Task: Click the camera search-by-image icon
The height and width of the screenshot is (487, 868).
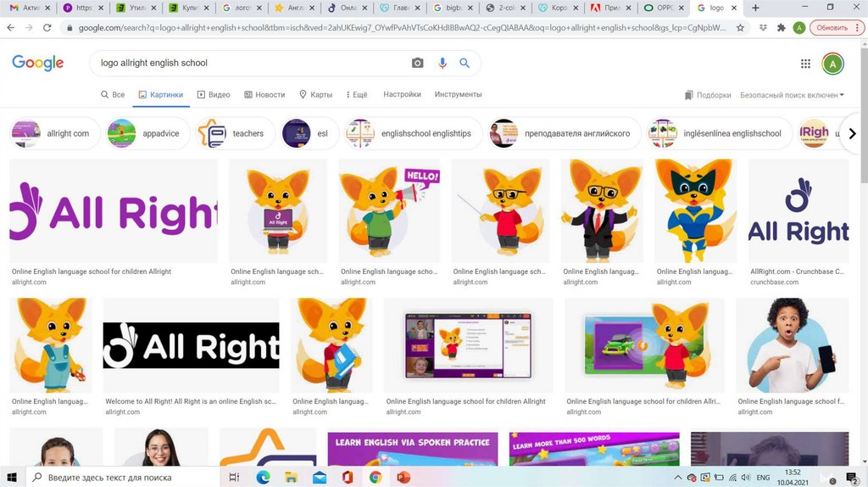Action: [x=417, y=63]
